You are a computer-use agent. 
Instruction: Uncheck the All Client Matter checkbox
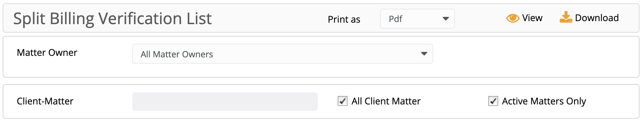click(x=342, y=101)
